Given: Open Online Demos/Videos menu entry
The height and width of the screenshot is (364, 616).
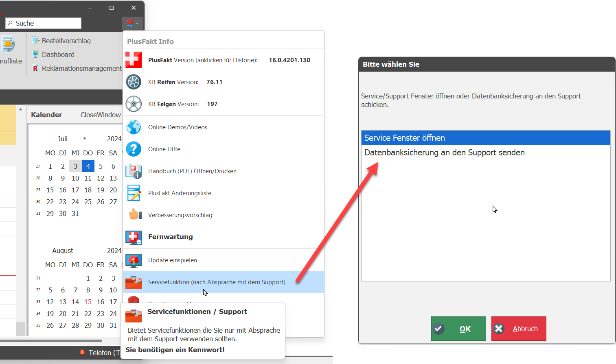Looking at the screenshot, I should pos(223,127).
